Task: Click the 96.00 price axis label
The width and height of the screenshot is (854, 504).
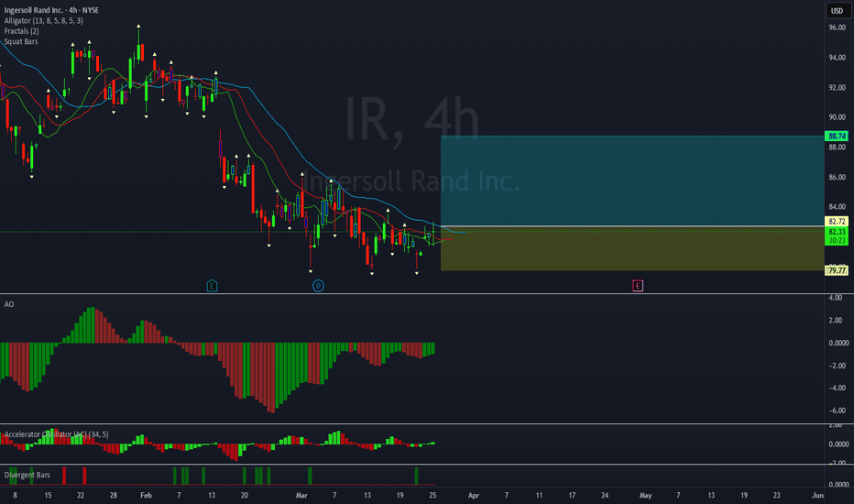Action: [x=838, y=27]
